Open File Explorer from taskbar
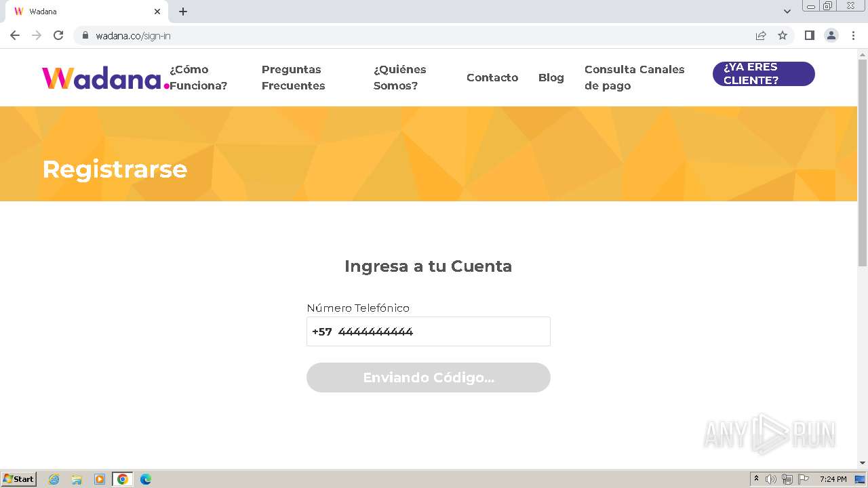The image size is (868, 488). coord(77,479)
